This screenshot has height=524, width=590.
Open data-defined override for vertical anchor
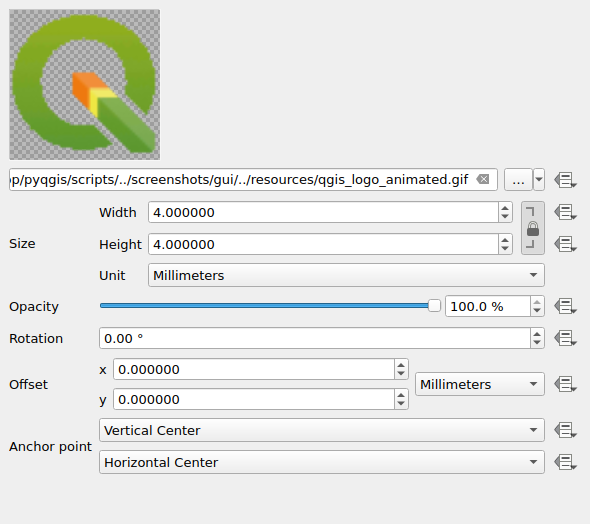566,430
